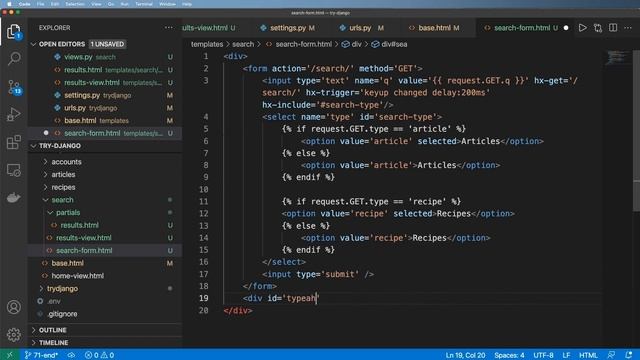Open results.html in Open Editors list
The height and width of the screenshot is (360, 640).
click(x=105, y=70)
